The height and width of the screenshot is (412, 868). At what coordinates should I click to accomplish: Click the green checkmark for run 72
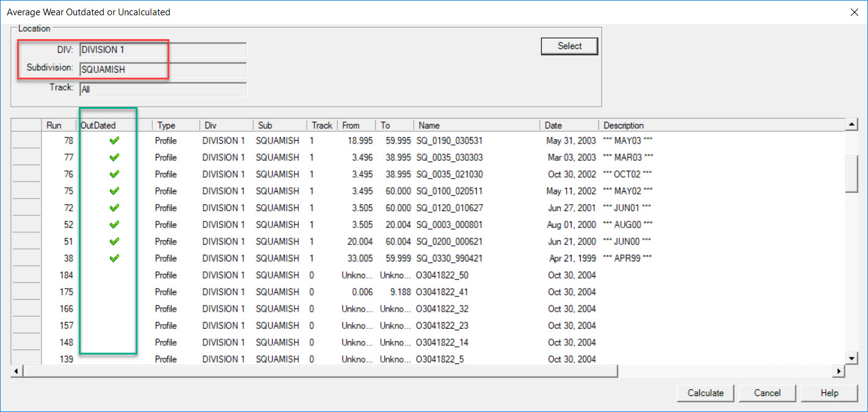coord(114,208)
